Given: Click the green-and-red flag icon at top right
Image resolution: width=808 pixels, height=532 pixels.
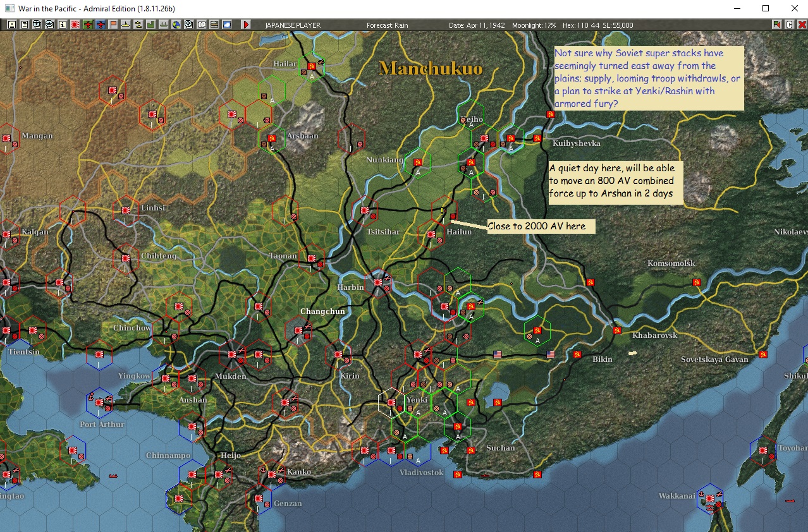Looking at the screenshot, I should [x=777, y=25].
